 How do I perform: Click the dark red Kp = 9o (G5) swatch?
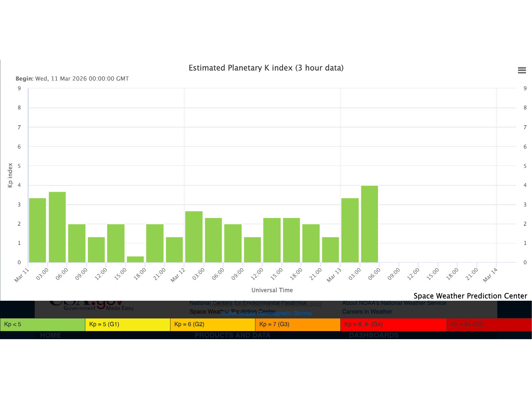pyautogui.click(x=489, y=324)
